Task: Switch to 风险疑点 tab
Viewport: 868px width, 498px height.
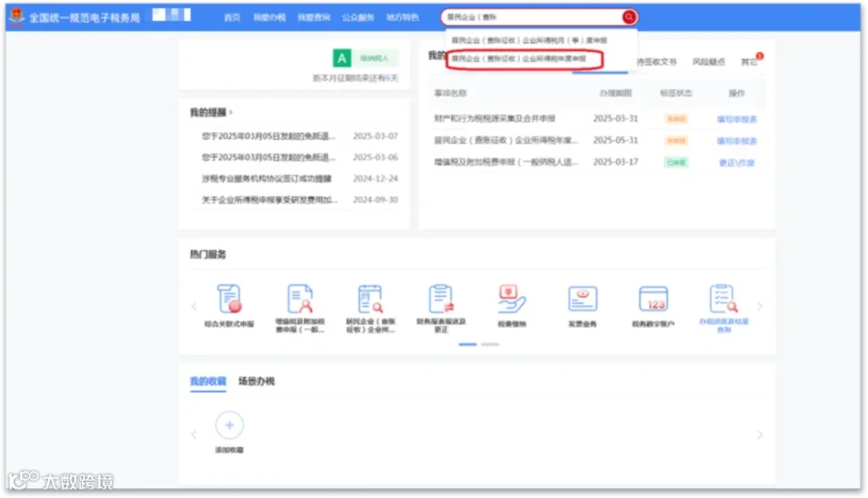Action: pos(709,62)
